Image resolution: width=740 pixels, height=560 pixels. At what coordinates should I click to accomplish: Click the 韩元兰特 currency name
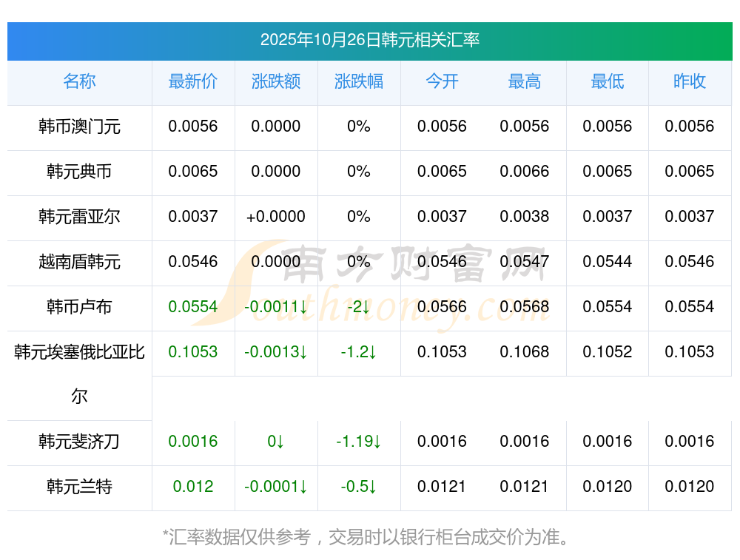point(79,488)
